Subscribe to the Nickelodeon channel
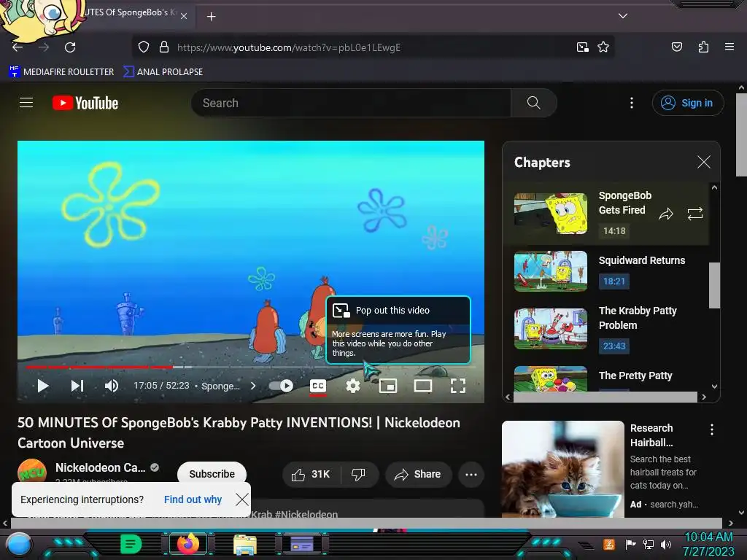Screen dimensions: 747x560 (212, 474)
